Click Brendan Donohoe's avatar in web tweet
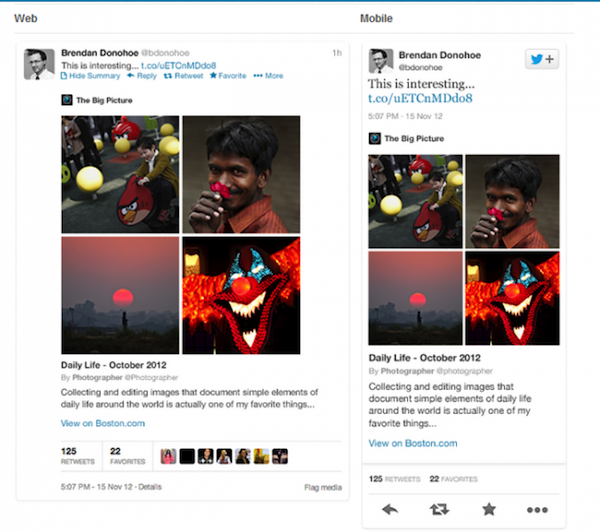The width and height of the screenshot is (600, 532). 39,64
